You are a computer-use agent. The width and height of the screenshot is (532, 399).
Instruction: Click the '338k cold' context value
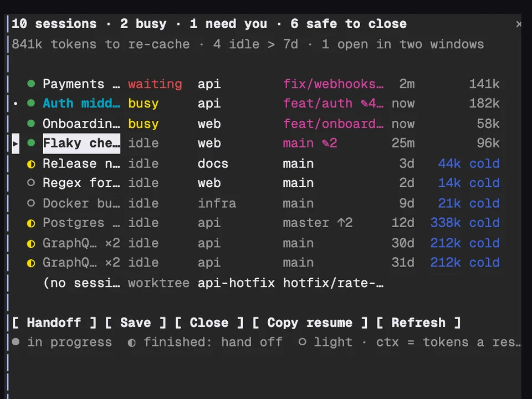465,223
